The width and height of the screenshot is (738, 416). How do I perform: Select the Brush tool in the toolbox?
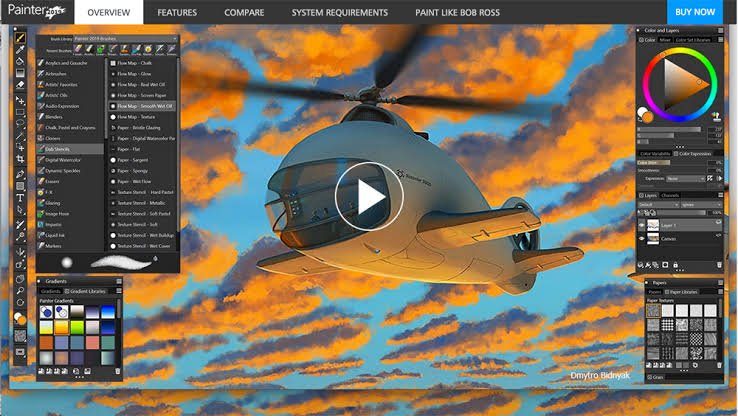tap(20, 38)
